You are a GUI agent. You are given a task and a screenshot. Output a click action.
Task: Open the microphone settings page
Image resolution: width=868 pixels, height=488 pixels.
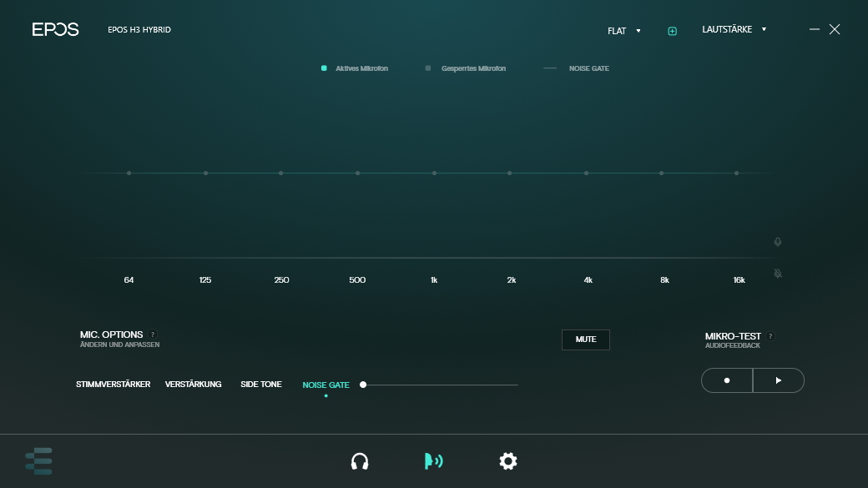point(433,461)
